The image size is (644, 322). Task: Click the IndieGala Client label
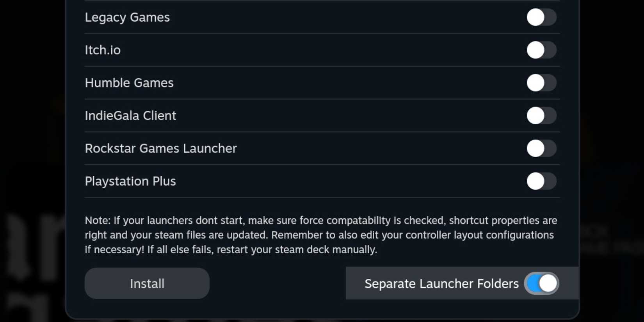click(x=130, y=116)
